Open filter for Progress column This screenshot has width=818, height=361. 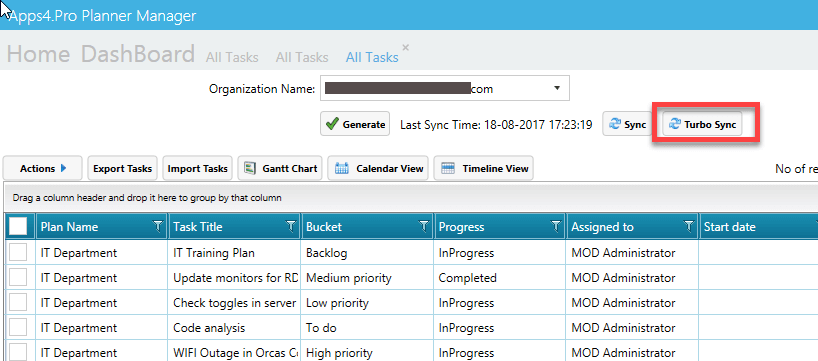point(557,226)
